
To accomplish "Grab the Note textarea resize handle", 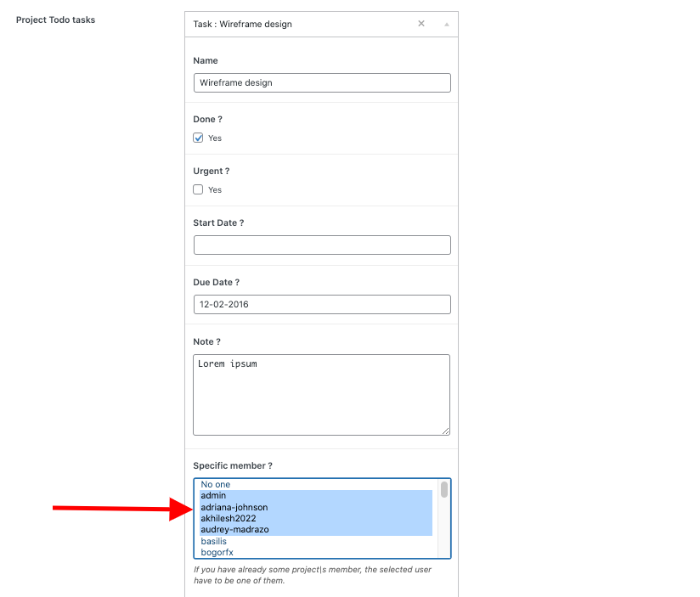I will pos(445,431).
